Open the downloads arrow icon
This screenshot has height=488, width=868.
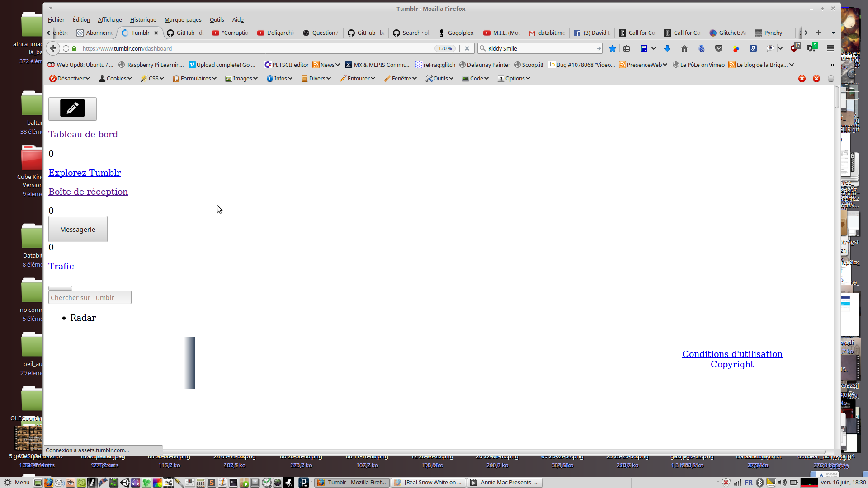click(x=667, y=48)
